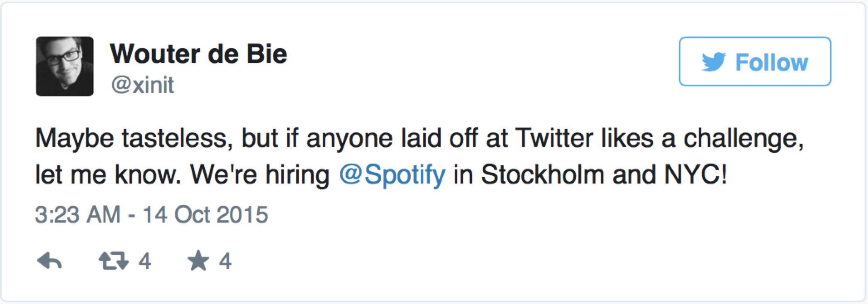Click the retweet count number 4
Image resolution: width=868 pixels, height=304 pixels.
(x=144, y=261)
